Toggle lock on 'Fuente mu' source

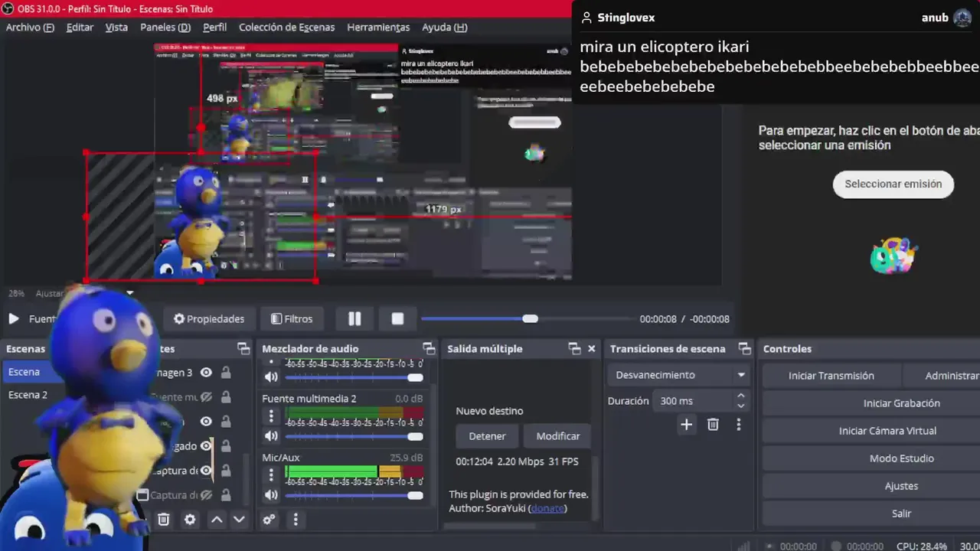point(226,397)
